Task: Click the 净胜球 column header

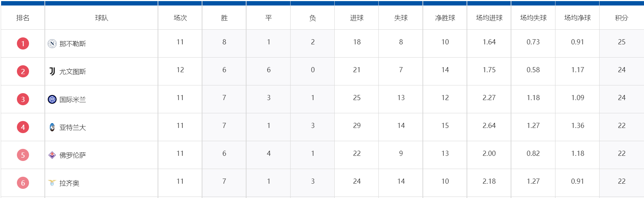Action: [445, 18]
